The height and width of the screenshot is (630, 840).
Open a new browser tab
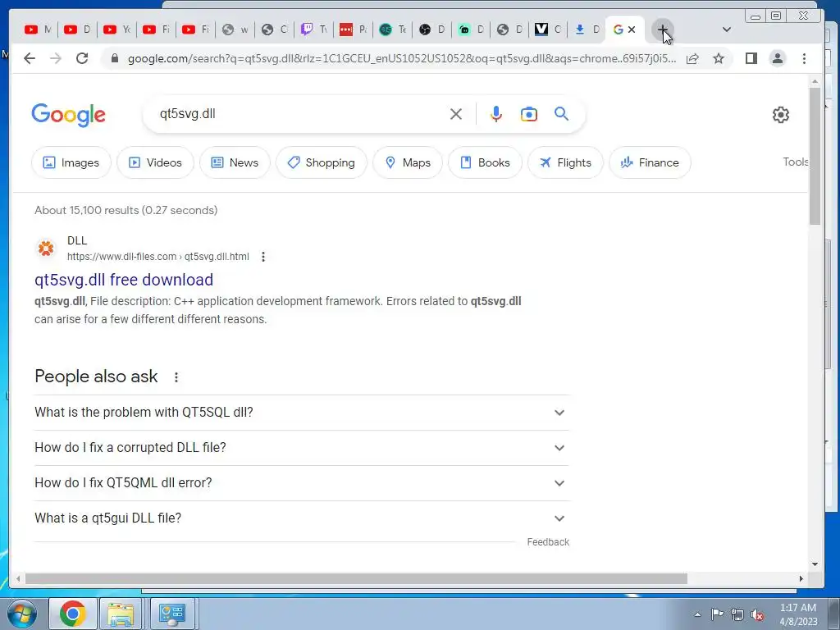662,30
